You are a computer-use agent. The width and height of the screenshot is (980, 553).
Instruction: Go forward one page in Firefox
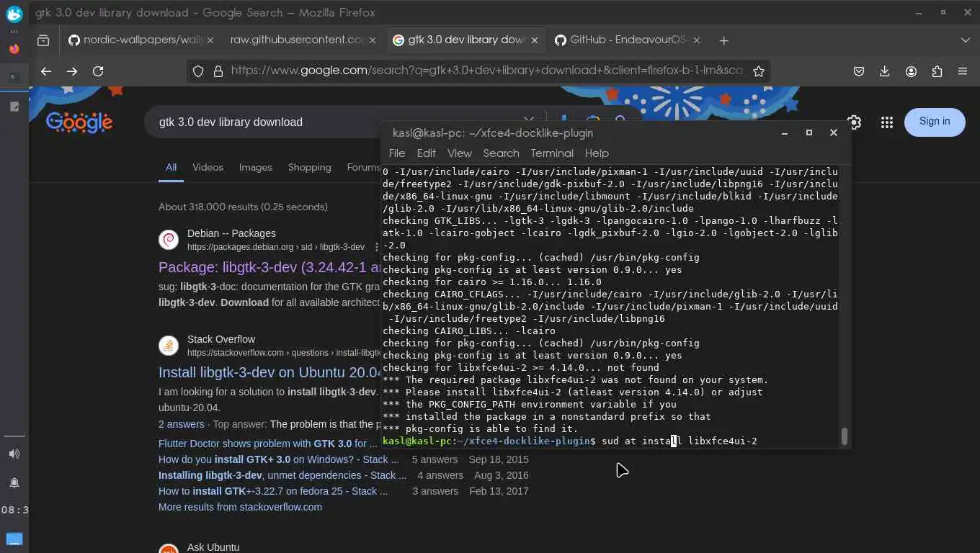(72, 71)
